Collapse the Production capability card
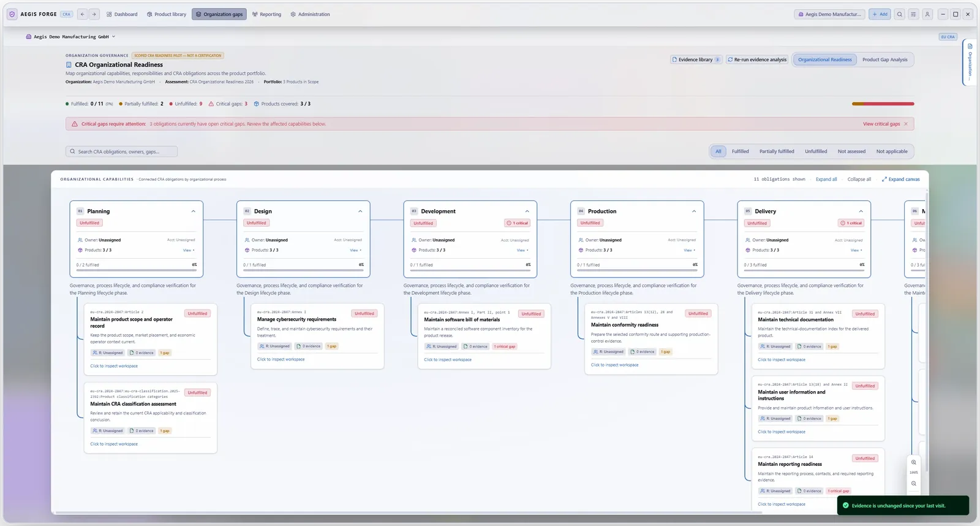The height and width of the screenshot is (526, 980). [x=694, y=212]
